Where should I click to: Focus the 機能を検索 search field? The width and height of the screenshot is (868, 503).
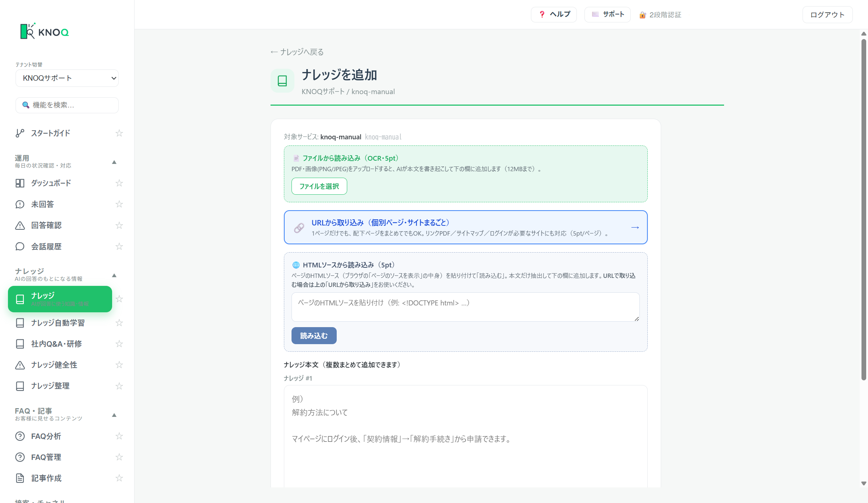pos(67,105)
